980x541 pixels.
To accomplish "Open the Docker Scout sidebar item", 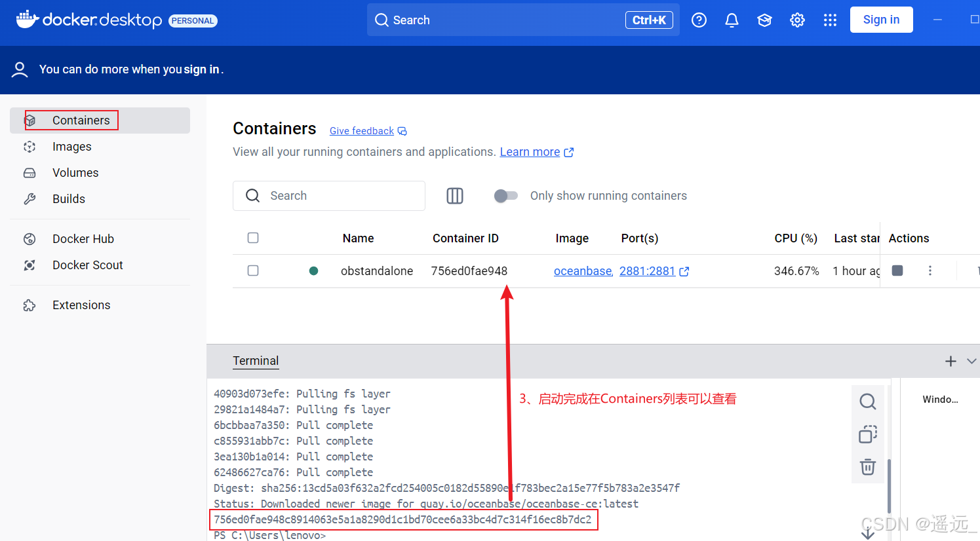I will 100,265.
